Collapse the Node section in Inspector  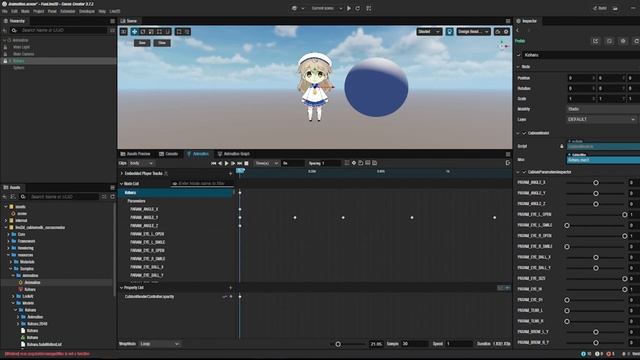pyautogui.click(x=518, y=67)
